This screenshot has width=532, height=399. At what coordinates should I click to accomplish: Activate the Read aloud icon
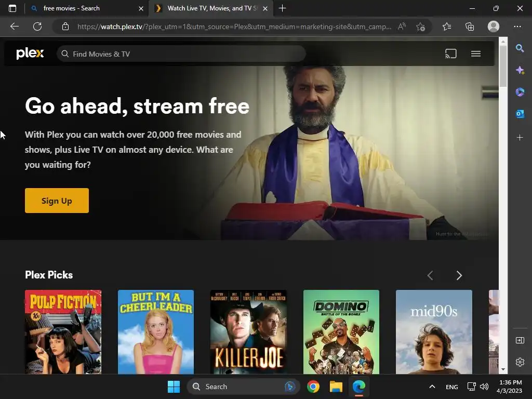tap(402, 26)
